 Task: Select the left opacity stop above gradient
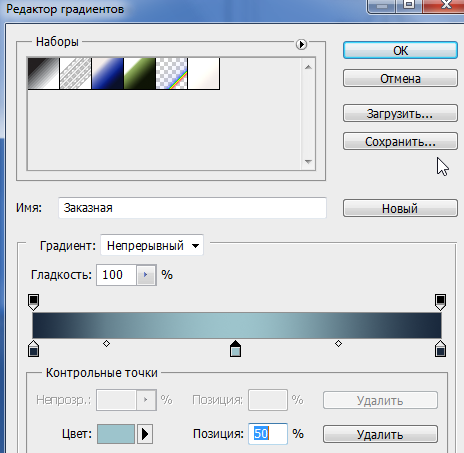tap(33, 302)
